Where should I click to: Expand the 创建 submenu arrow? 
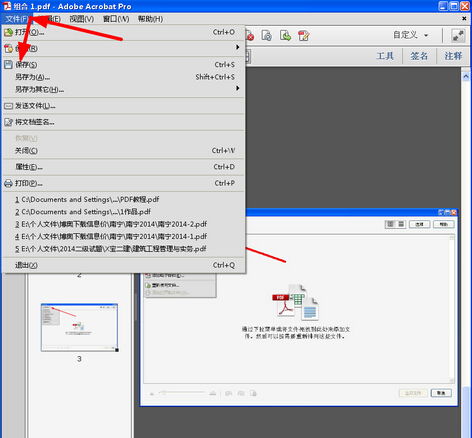(x=238, y=47)
